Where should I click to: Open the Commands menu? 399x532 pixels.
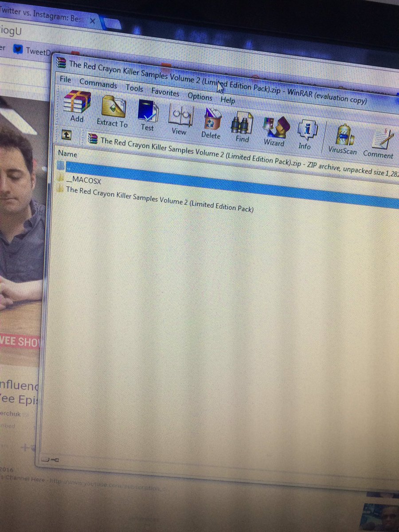(x=98, y=83)
